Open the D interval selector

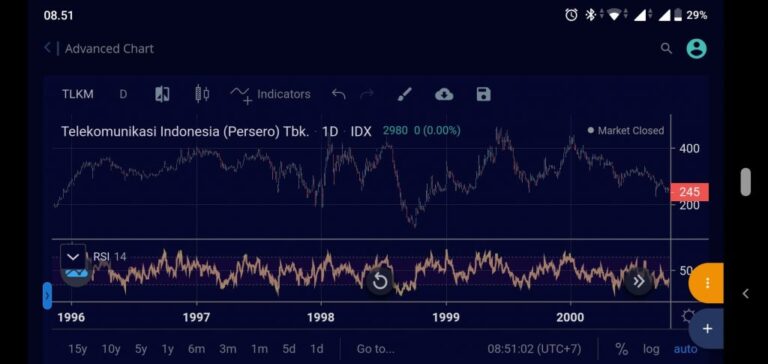(x=123, y=94)
